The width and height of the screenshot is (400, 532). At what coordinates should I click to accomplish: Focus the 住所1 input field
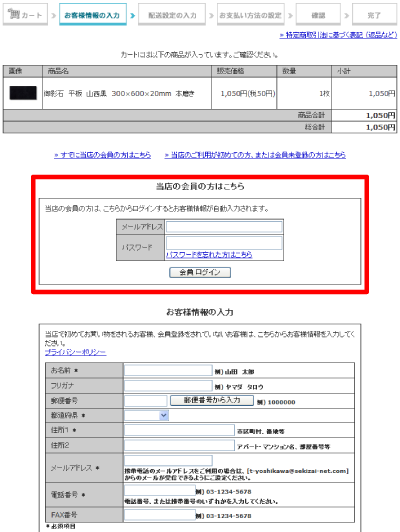[x=179, y=430]
